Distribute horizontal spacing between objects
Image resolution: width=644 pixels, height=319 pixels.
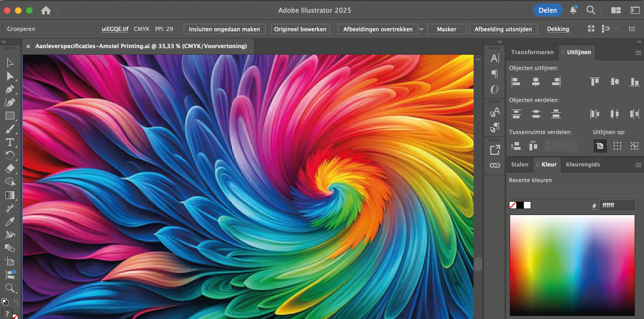[533, 145]
